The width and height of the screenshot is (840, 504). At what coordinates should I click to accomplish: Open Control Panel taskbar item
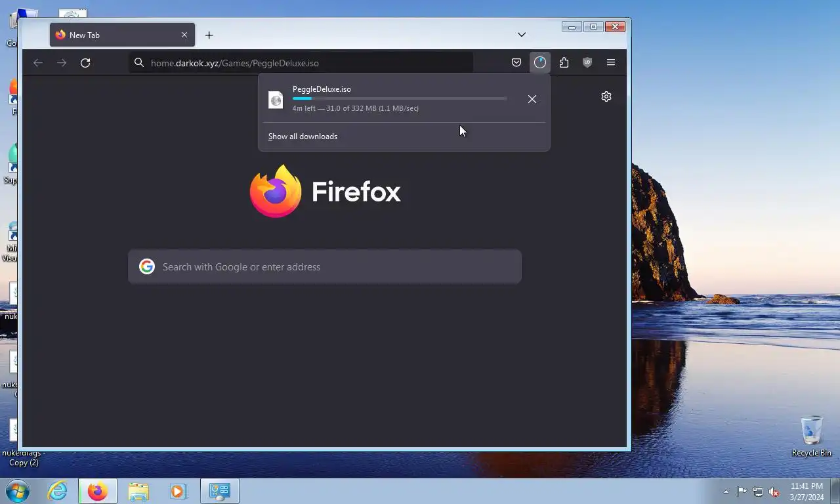(220, 491)
